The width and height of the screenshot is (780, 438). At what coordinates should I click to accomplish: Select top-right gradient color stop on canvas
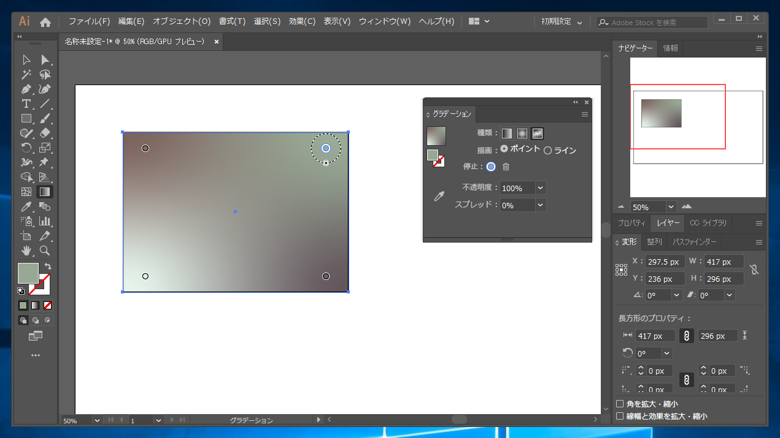click(x=326, y=148)
